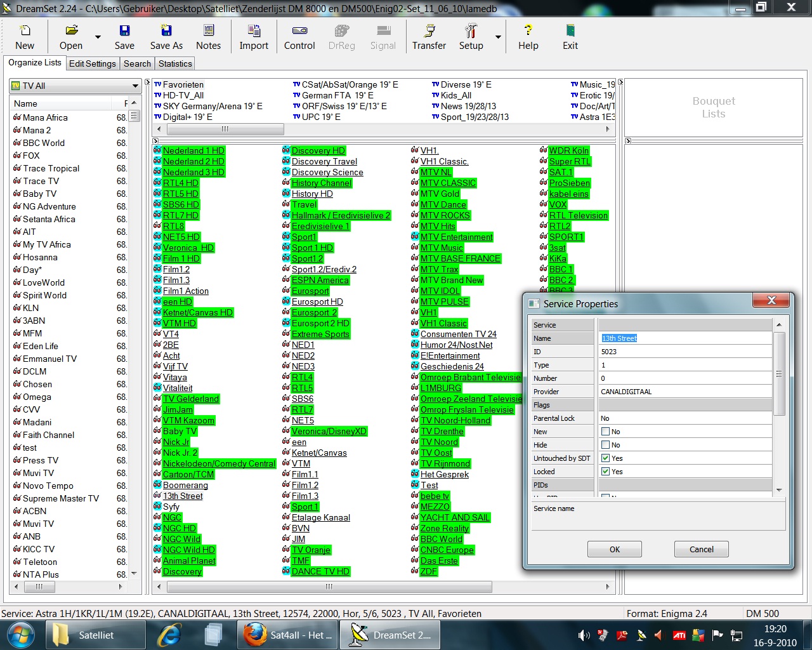The image size is (812, 650).
Task: Switch to the Statistics tab
Action: [x=175, y=63]
